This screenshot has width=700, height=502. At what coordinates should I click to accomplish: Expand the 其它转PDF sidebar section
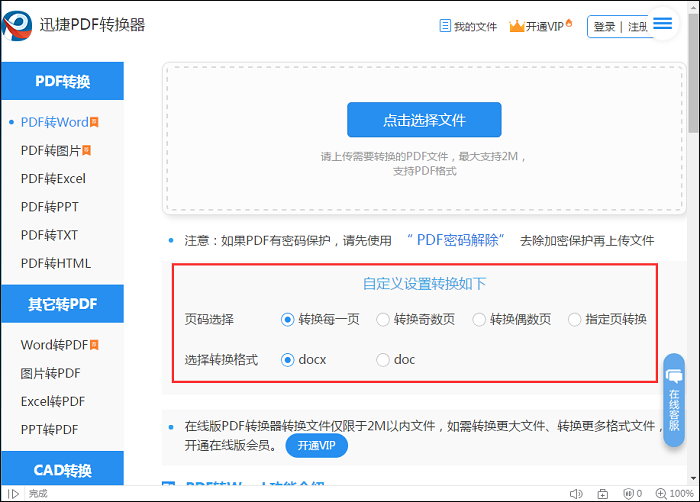pos(62,304)
